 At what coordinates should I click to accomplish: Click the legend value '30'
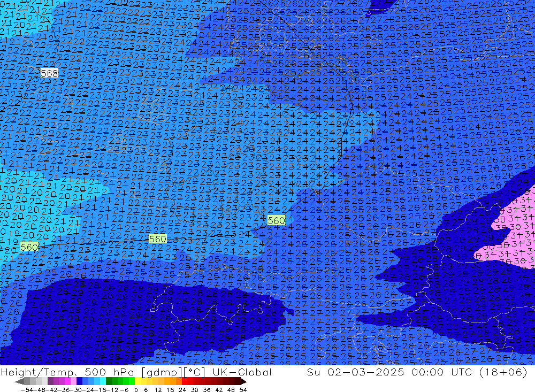(x=195, y=390)
